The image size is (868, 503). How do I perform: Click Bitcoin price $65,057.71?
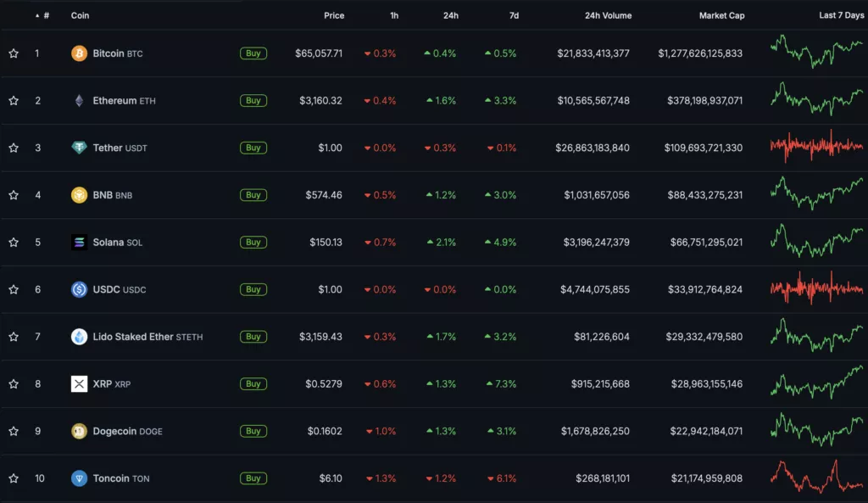point(319,53)
